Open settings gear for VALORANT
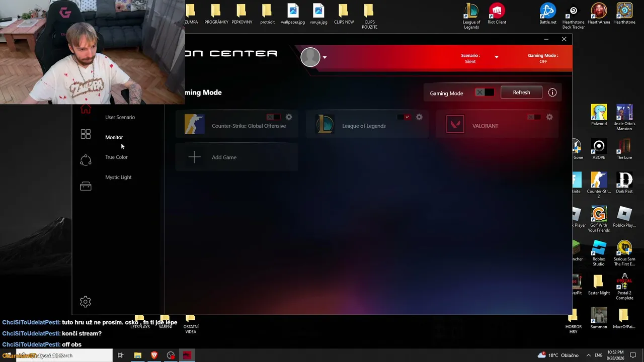644x362 pixels. click(549, 117)
